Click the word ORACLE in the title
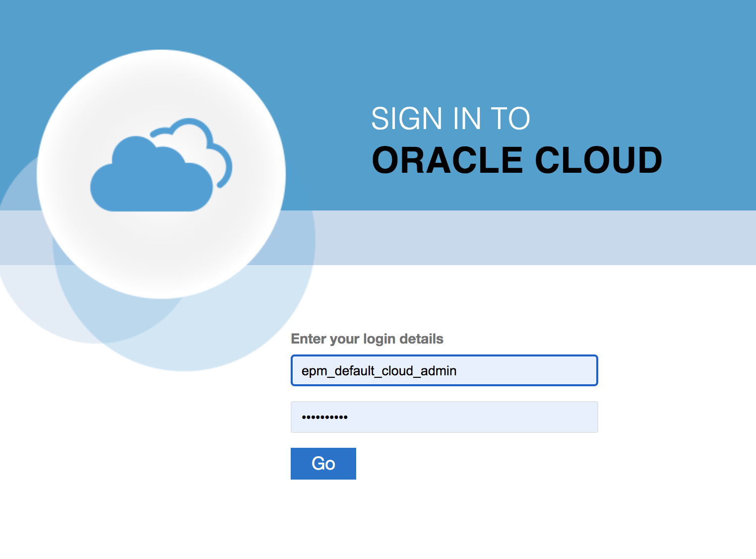The height and width of the screenshot is (559, 756). coord(447,160)
